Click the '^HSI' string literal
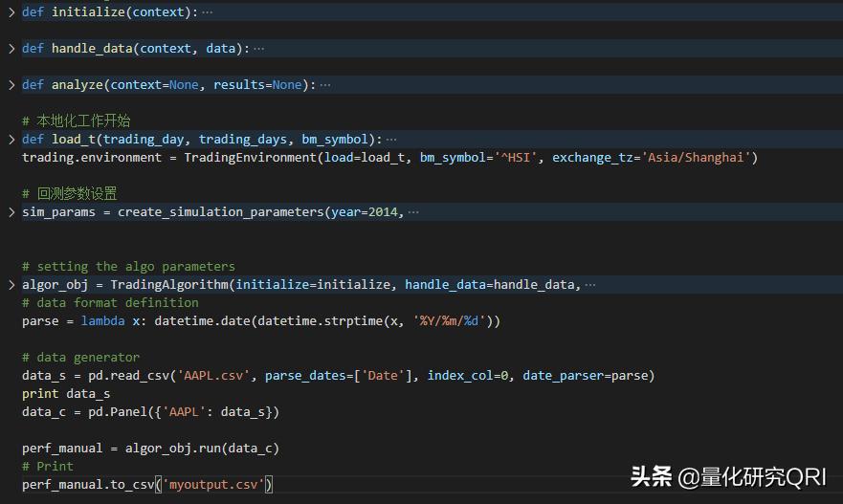The width and height of the screenshot is (843, 504). click(516, 158)
